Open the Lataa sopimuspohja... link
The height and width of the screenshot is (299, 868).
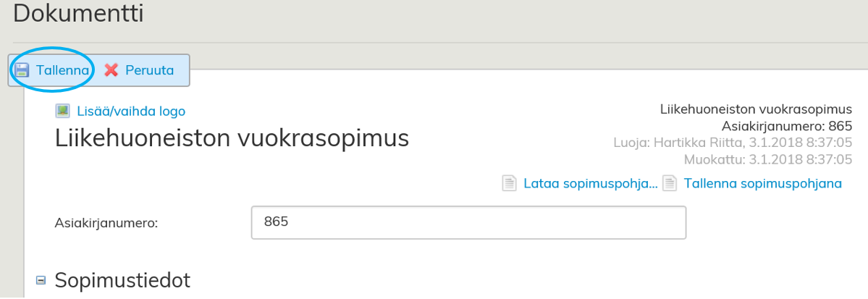(x=590, y=183)
